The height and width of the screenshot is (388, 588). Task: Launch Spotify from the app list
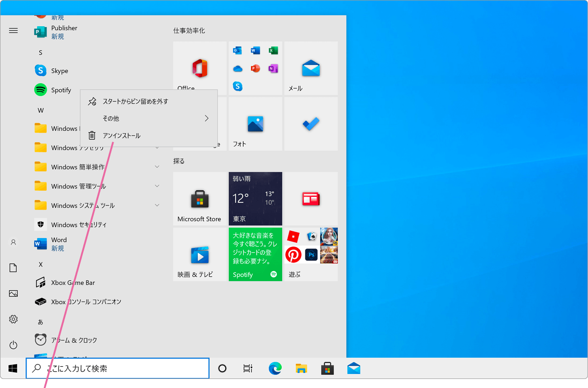[53, 90]
